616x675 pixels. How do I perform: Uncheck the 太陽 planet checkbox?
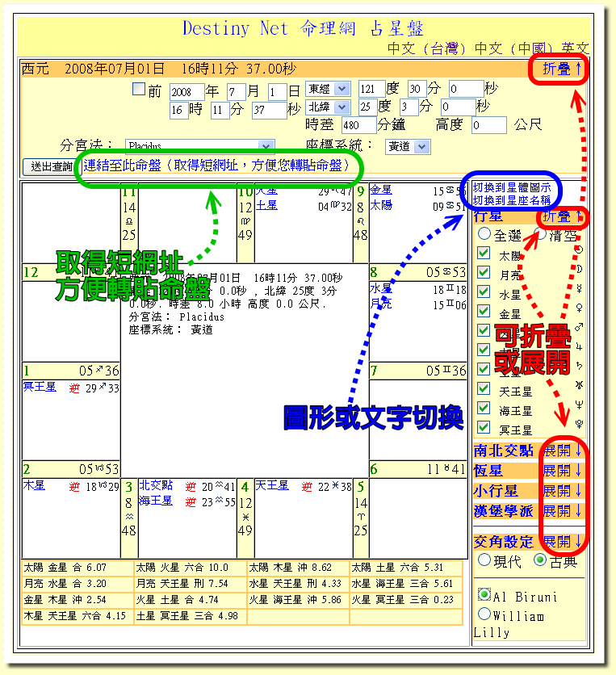[484, 253]
